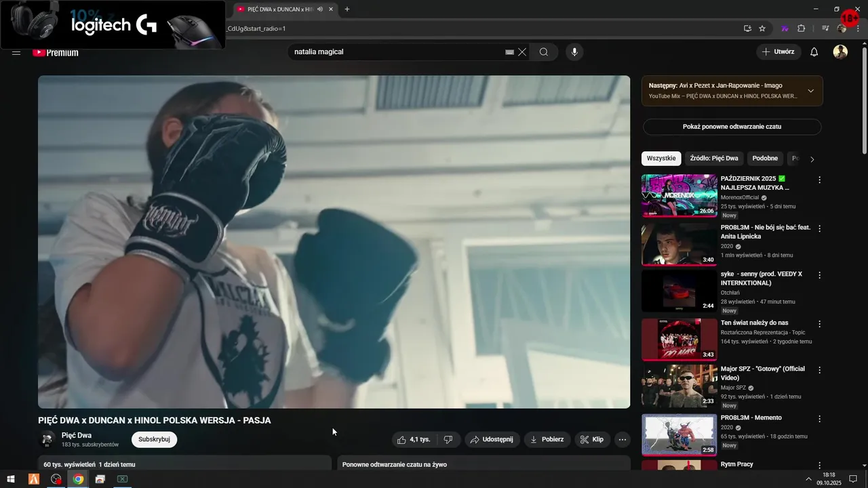868x488 pixels.
Task: Click Pokaż ponowne odtwarzanie czatu button
Action: [732, 127]
